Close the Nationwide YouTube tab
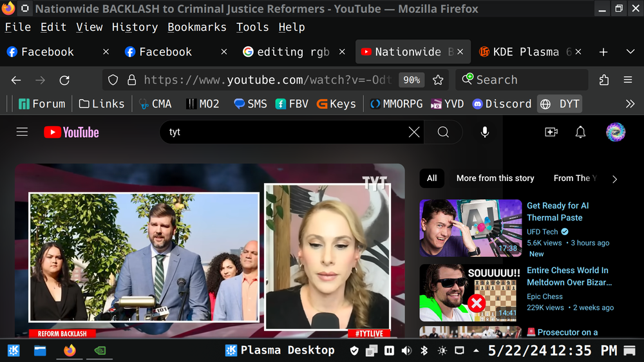The image size is (644, 362). (x=460, y=52)
